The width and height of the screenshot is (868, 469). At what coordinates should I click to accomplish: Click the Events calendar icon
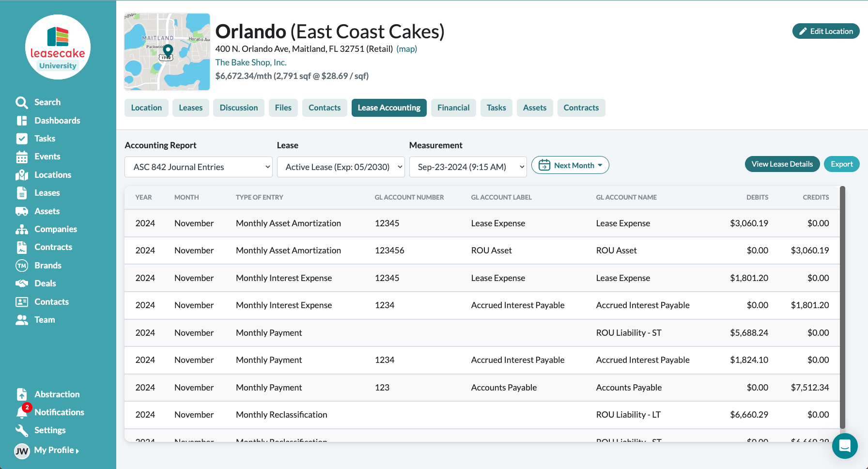tap(22, 157)
